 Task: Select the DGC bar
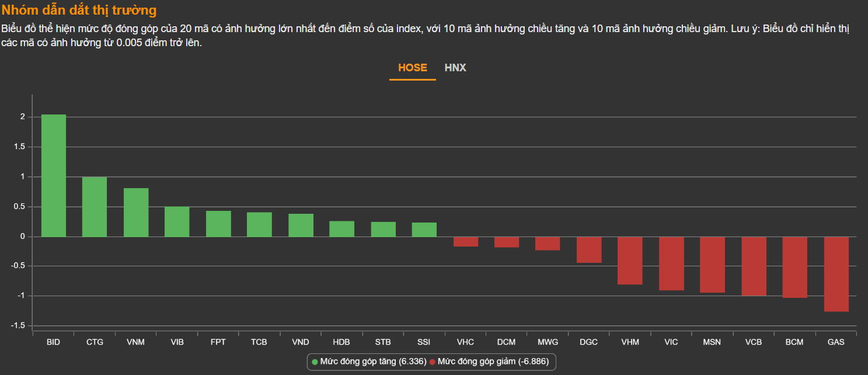click(x=589, y=249)
